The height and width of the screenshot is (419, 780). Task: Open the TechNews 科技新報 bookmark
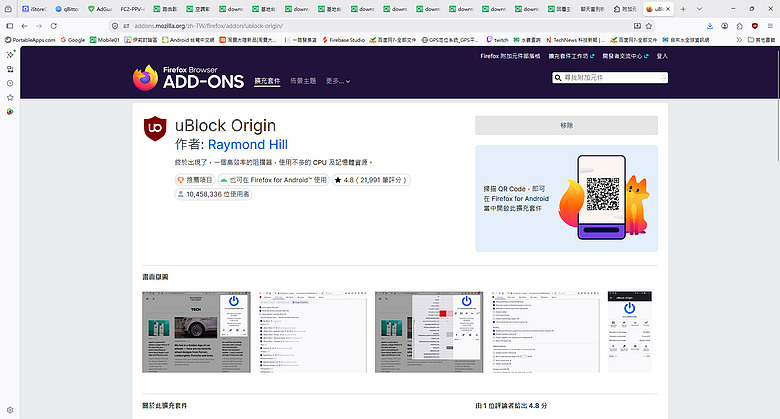pos(576,40)
